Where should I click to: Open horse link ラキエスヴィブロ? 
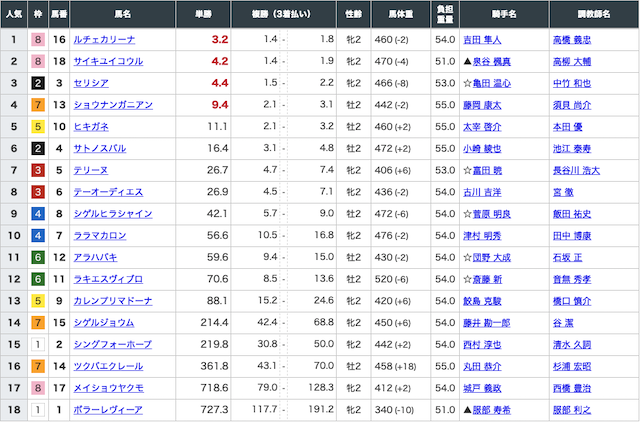click(x=108, y=279)
